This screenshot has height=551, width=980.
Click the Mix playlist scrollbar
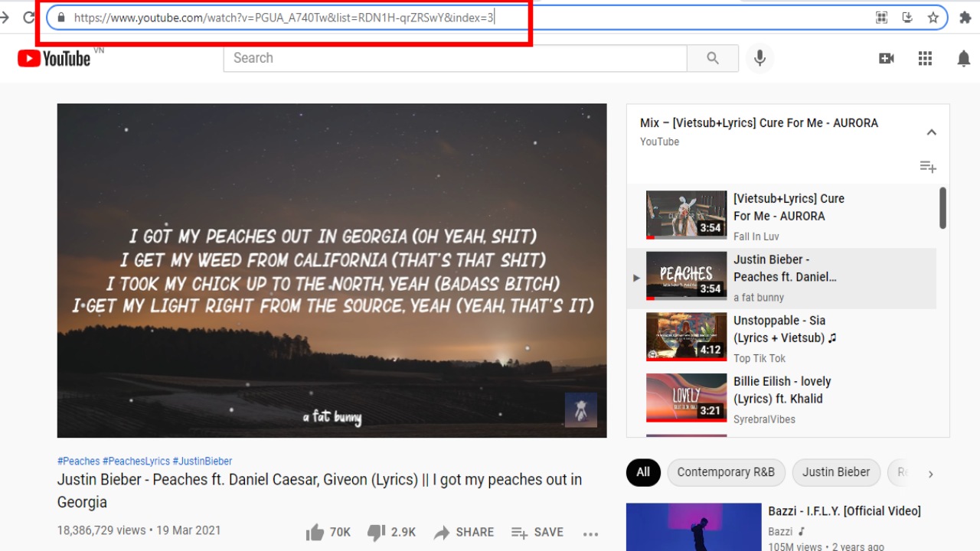point(942,207)
